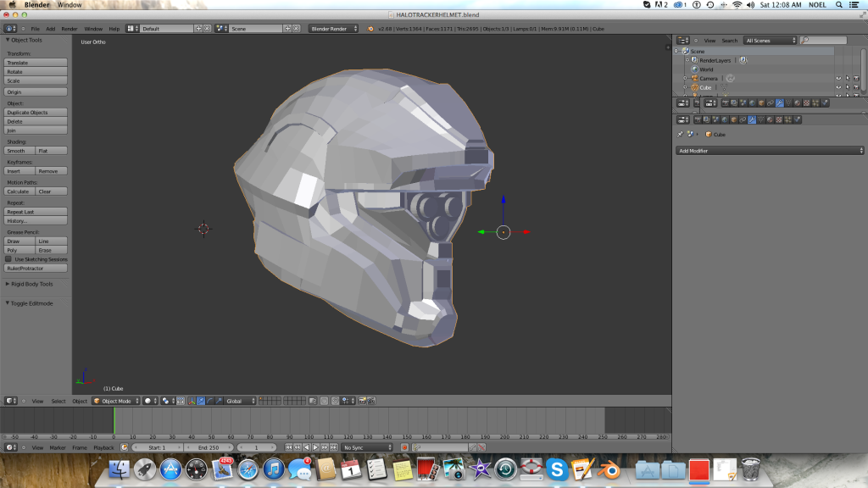The width and height of the screenshot is (868, 488).
Task: Open the Blender Render engine dropdown
Action: [x=333, y=29]
